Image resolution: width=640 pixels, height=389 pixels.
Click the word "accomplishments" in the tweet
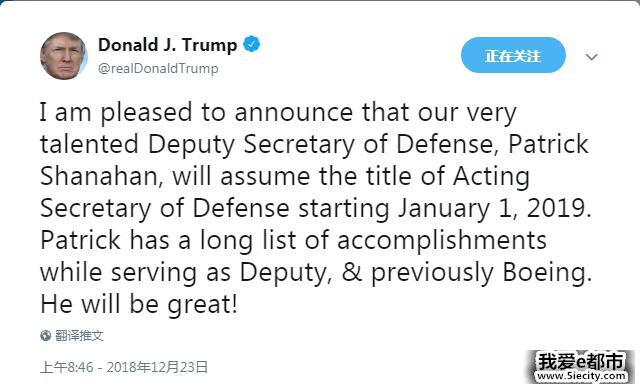(442, 240)
